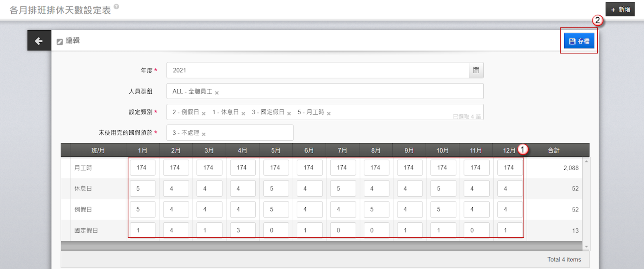Click the 年度 input showing 2021
Screen dimensions: 644x269
(x=317, y=70)
